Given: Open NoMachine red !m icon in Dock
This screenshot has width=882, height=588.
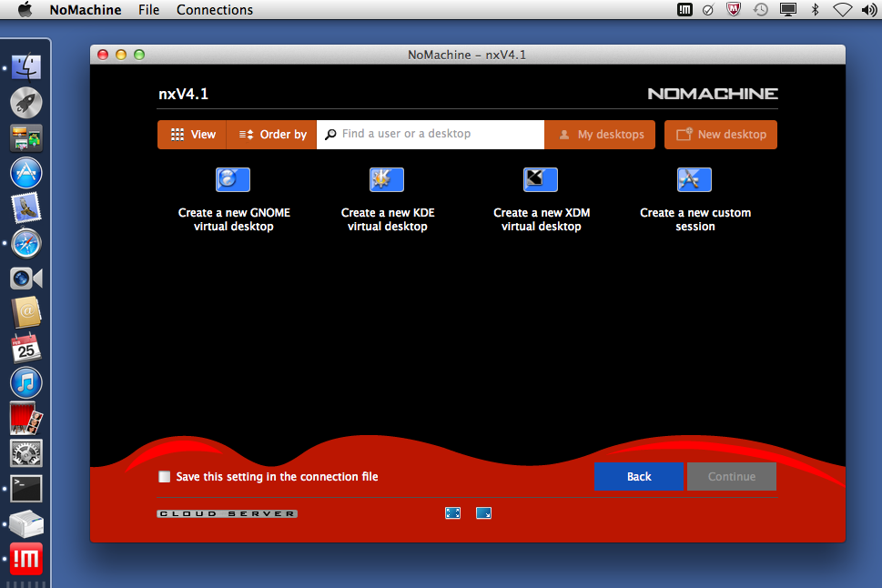Looking at the screenshot, I should (x=25, y=559).
